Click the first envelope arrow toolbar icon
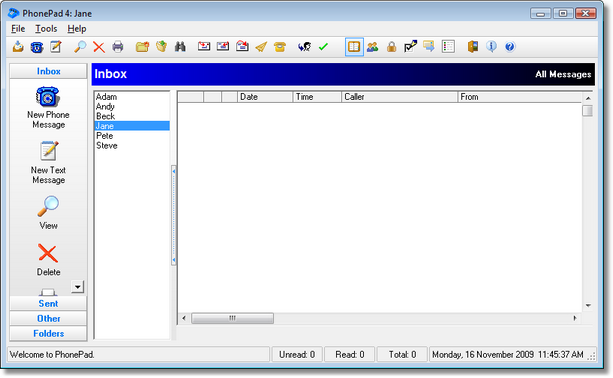 pos(204,47)
